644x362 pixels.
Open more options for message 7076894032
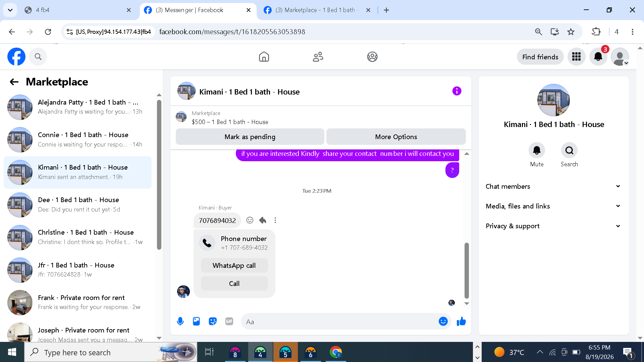[275, 220]
